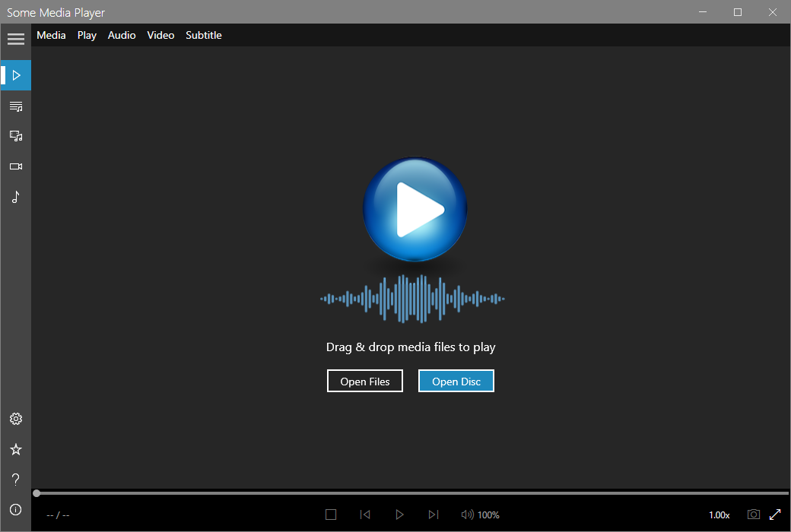View app information via the info icon
The width and height of the screenshot is (791, 532).
pyautogui.click(x=16, y=509)
